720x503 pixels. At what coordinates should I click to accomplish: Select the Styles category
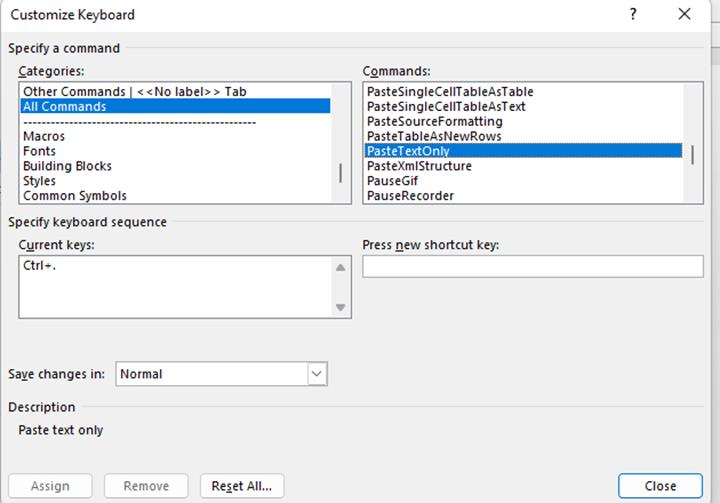41,181
